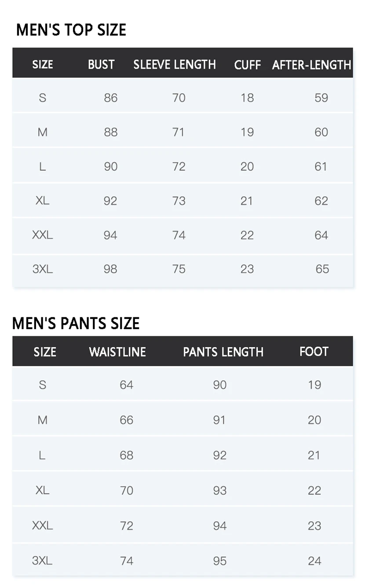Select the BUST column header
Viewport: 365px width, 588px height.
click(101, 65)
